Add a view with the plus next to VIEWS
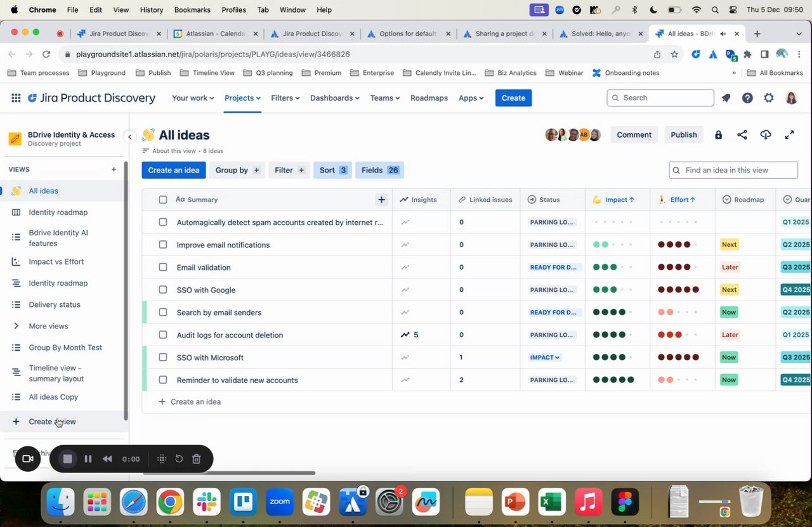Image resolution: width=812 pixels, height=527 pixels. click(114, 169)
